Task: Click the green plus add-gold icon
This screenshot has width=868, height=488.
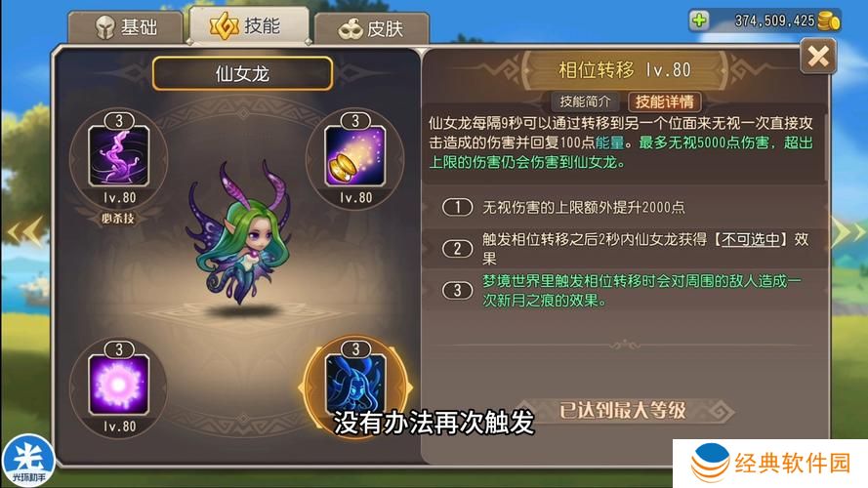Action: pos(699,20)
